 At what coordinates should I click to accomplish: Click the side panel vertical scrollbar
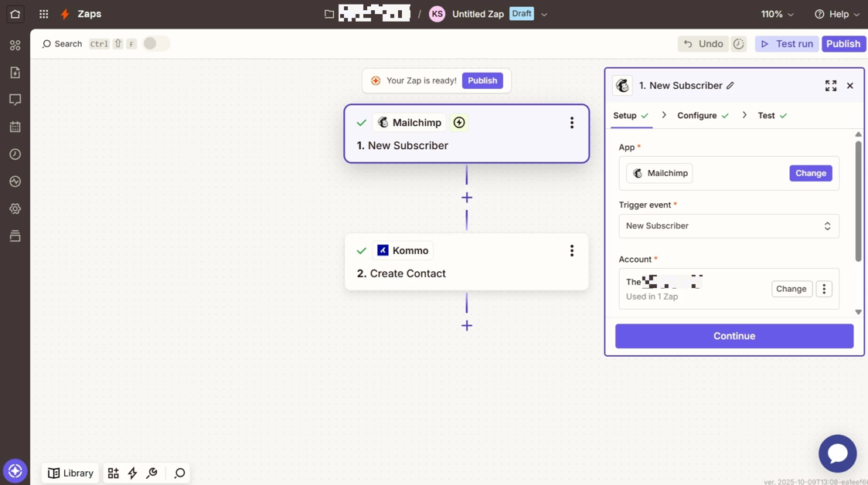(x=858, y=201)
